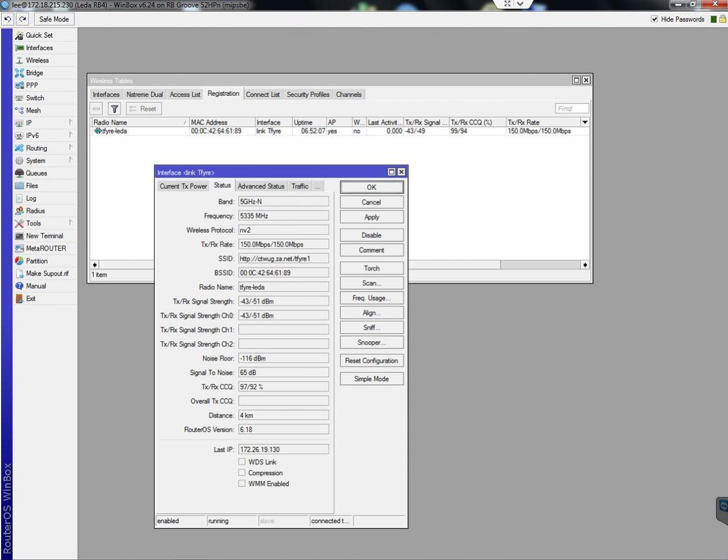Open the Bridge section
Screen dimensions: 728x560
coord(34,73)
